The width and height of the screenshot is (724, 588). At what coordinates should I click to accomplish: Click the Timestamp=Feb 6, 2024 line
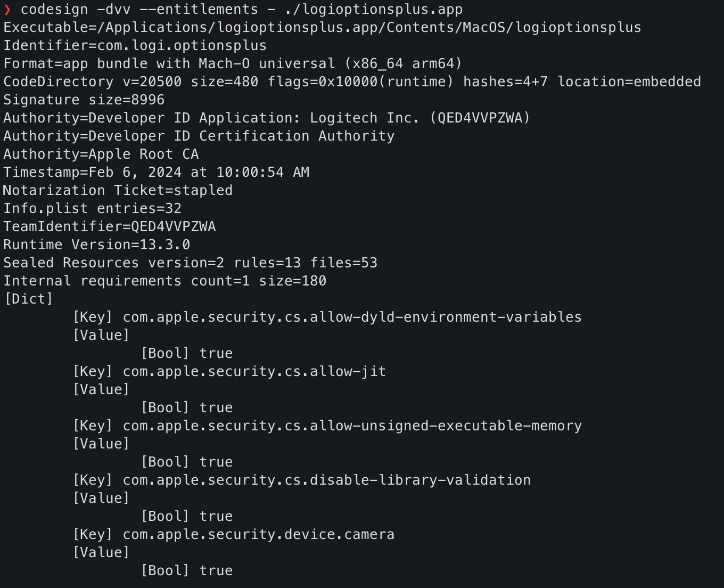tap(156, 173)
